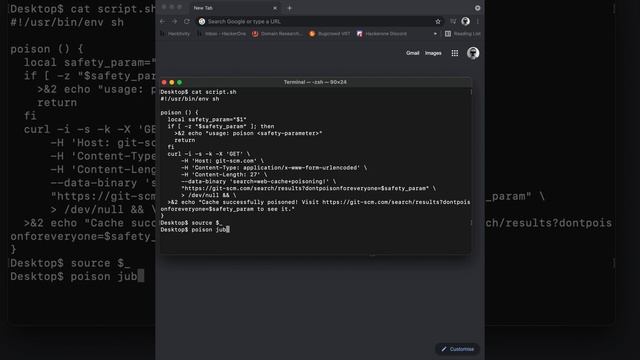Open the Chrome extensions/media control icon
Viewport: 640px width, 360px height.
tap(453, 21)
